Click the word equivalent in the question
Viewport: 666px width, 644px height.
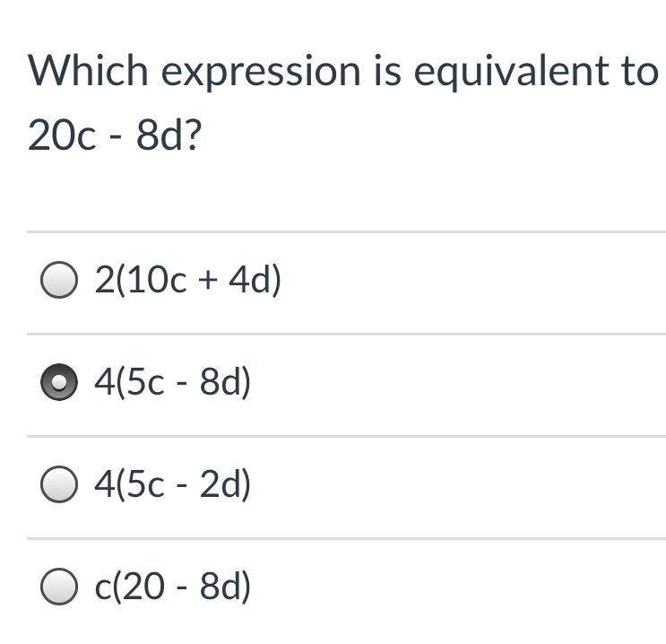512,72
